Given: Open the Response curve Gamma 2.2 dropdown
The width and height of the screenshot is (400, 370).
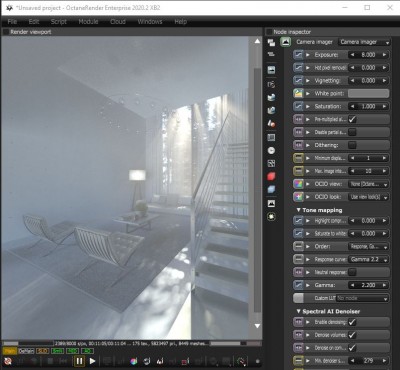Looking at the screenshot, I should tap(369, 259).
